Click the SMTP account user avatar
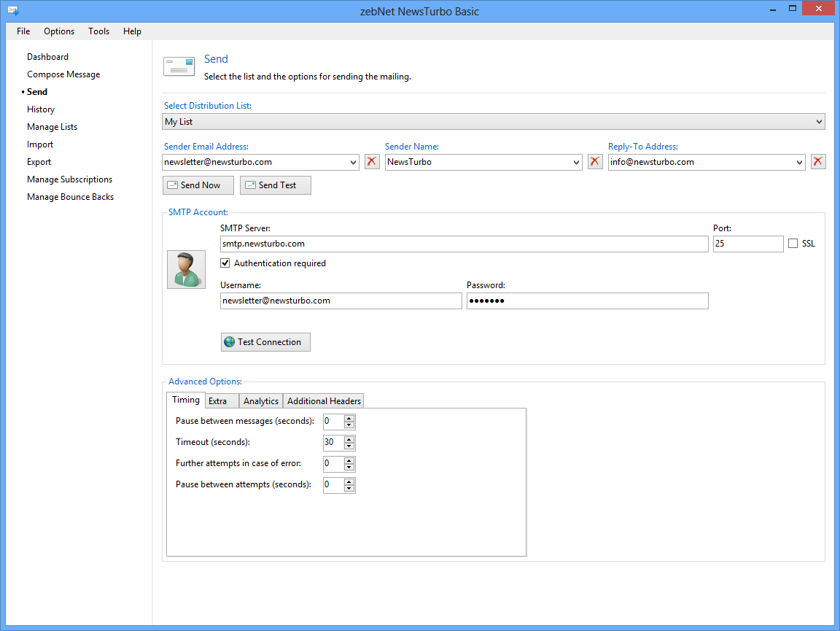The height and width of the screenshot is (631, 840). [186, 269]
